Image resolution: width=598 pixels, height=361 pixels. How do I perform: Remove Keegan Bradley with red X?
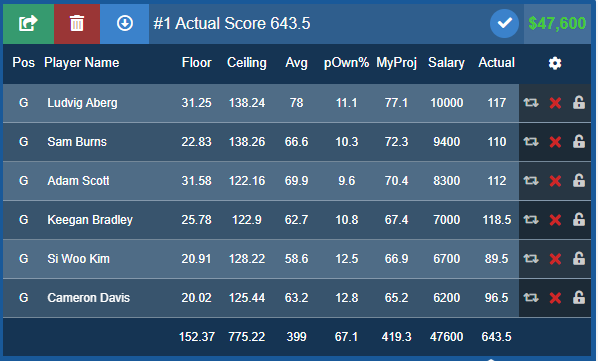click(555, 220)
